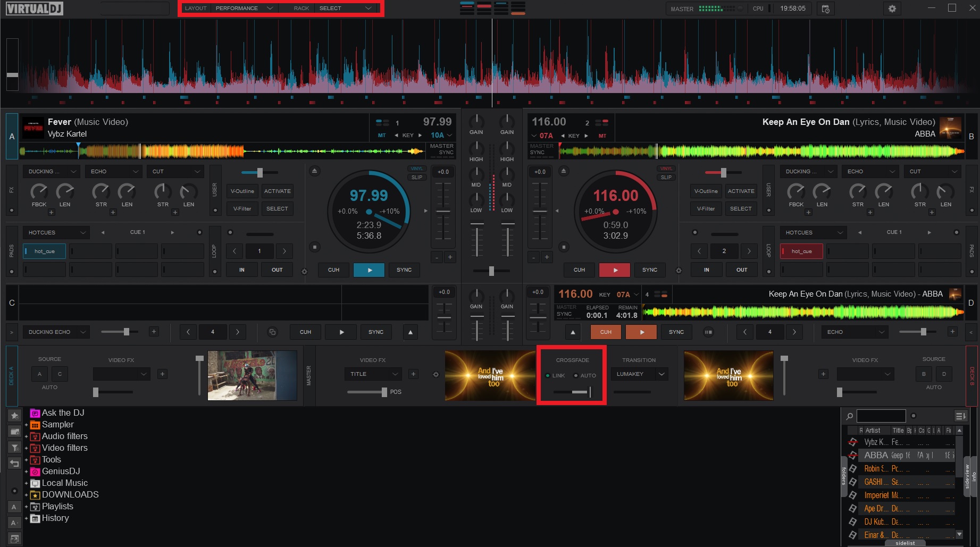This screenshot has height=547, width=980.
Task: Open the settings gear icon
Action: click(x=892, y=9)
